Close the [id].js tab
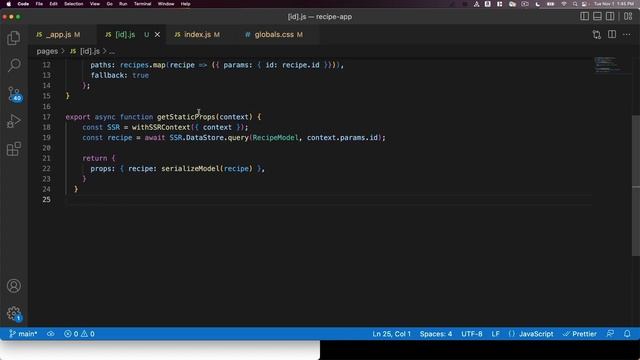Viewport: 640px width, 360px height. pos(158,35)
